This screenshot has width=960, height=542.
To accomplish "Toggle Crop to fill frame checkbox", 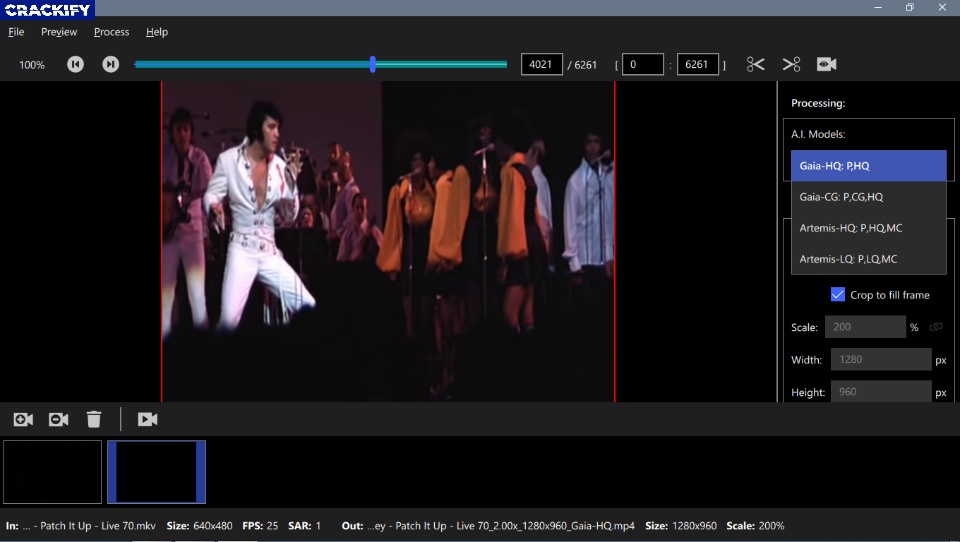I will pyautogui.click(x=838, y=295).
